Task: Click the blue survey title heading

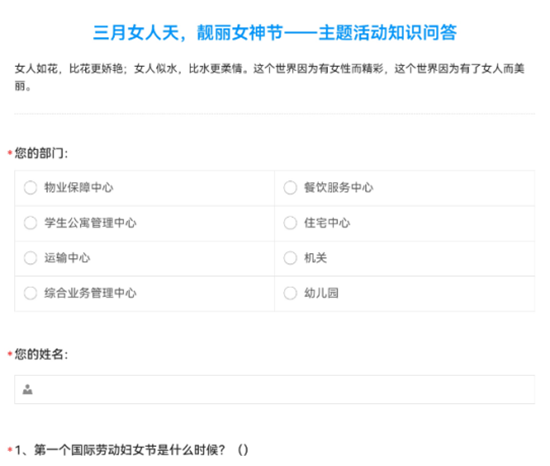Action: click(x=275, y=33)
